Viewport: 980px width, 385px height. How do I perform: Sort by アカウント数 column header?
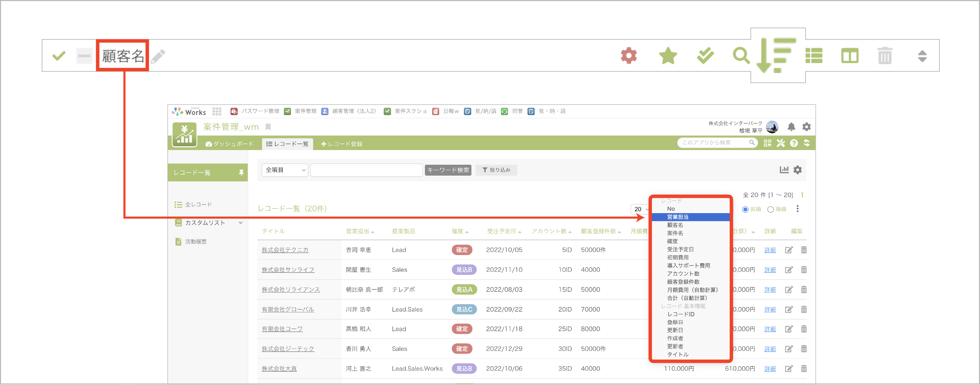551,231
